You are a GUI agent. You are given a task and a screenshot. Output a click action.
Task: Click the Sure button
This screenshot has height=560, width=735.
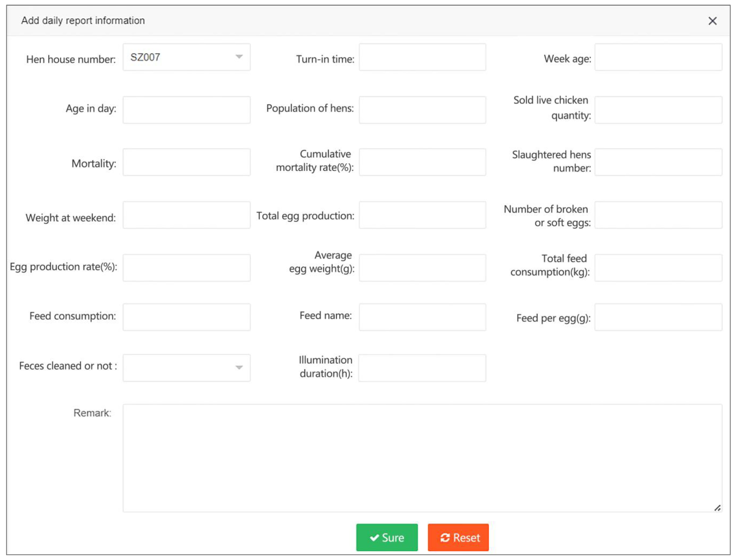tap(386, 537)
